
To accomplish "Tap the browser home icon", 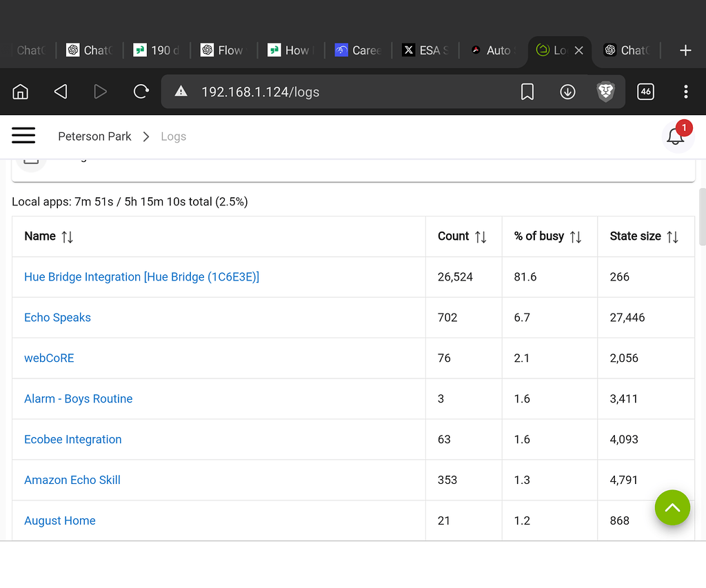I will pyautogui.click(x=21, y=92).
